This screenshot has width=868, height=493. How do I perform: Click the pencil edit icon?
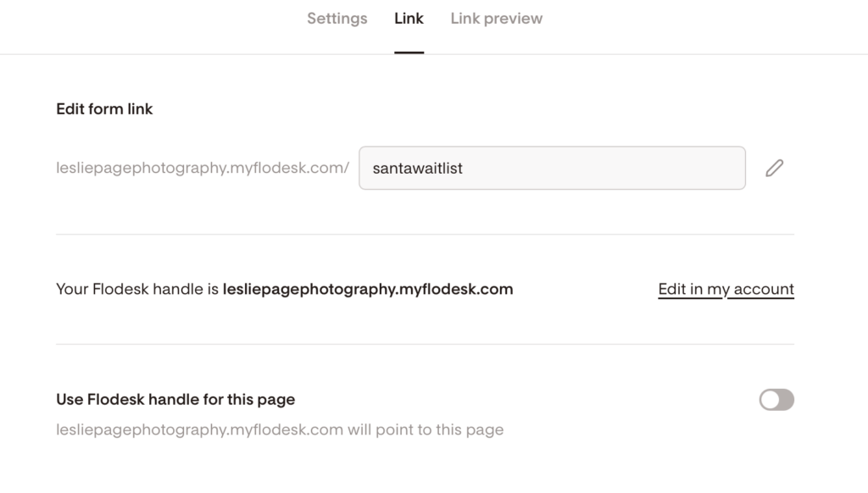coord(775,168)
